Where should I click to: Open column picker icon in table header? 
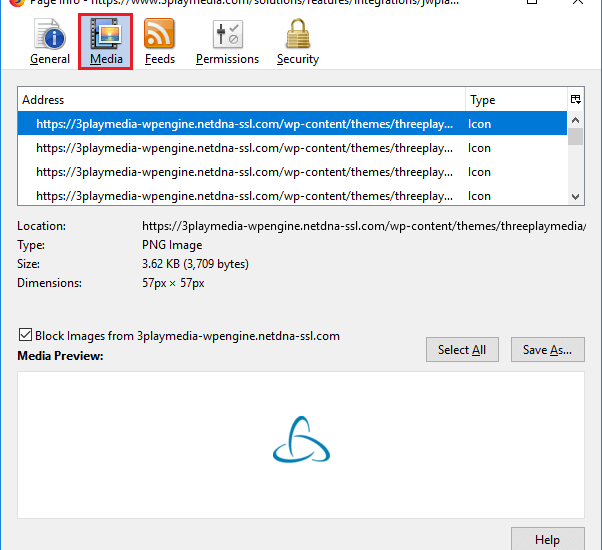(x=575, y=99)
